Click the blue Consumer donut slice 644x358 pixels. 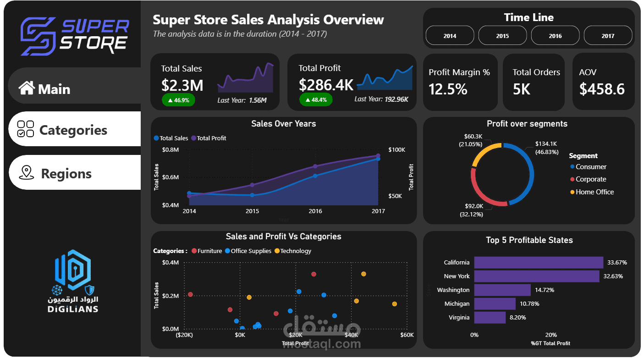pyautogui.click(x=531, y=174)
